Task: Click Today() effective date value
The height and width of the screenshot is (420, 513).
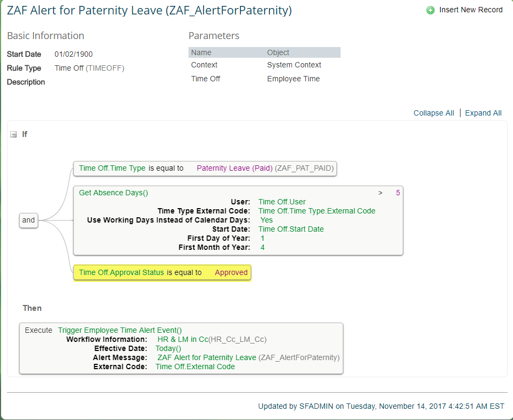Action: (168, 349)
